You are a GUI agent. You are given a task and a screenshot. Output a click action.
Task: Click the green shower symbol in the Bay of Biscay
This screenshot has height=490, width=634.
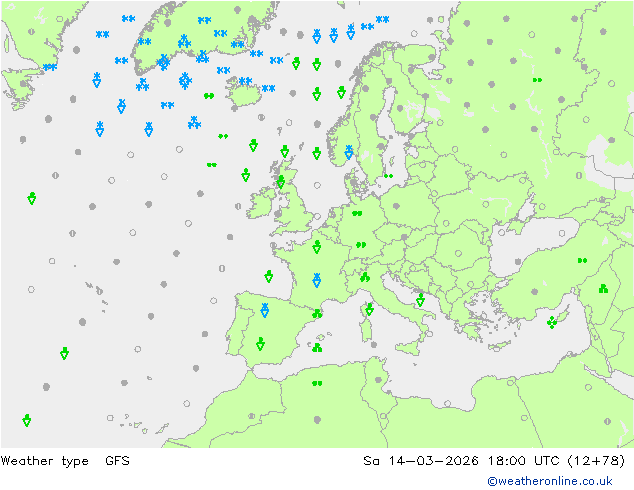click(268, 276)
